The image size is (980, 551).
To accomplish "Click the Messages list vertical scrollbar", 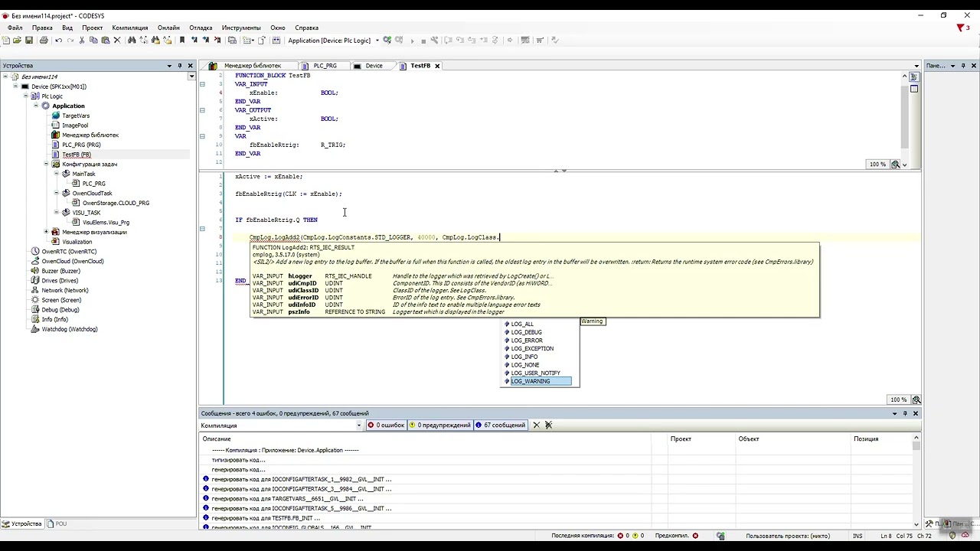I will coord(916,482).
